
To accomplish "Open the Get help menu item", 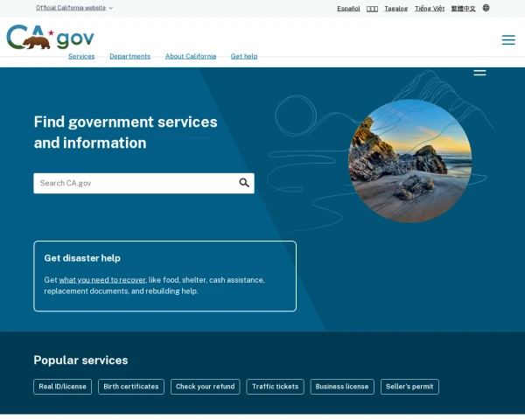I will coord(244,56).
